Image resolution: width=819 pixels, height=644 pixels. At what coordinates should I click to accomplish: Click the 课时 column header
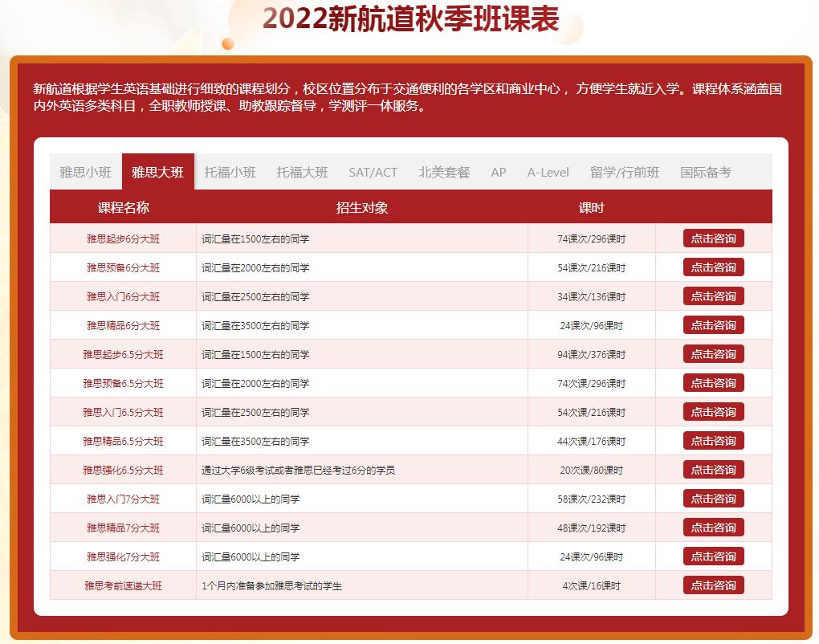click(591, 208)
